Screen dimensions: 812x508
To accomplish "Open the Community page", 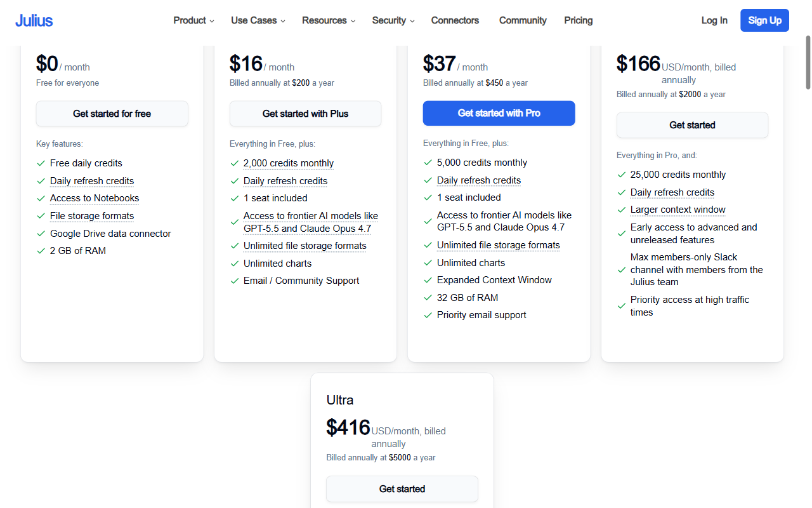I will (x=523, y=20).
